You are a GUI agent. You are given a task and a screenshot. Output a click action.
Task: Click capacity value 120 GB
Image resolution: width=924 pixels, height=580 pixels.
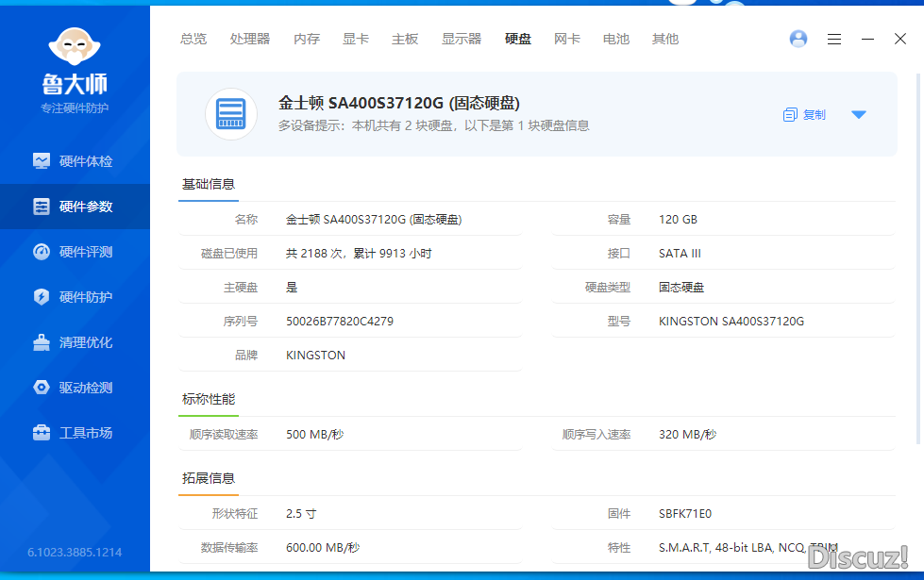(x=678, y=220)
